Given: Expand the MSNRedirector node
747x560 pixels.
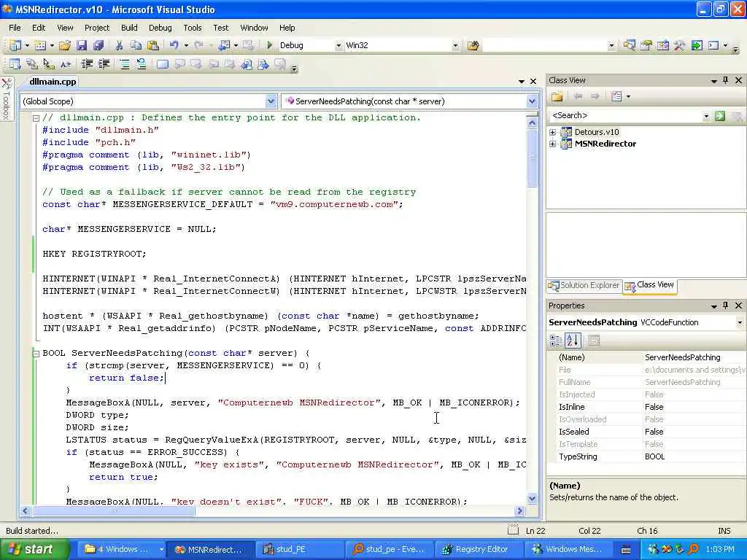Looking at the screenshot, I should (x=553, y=144).
